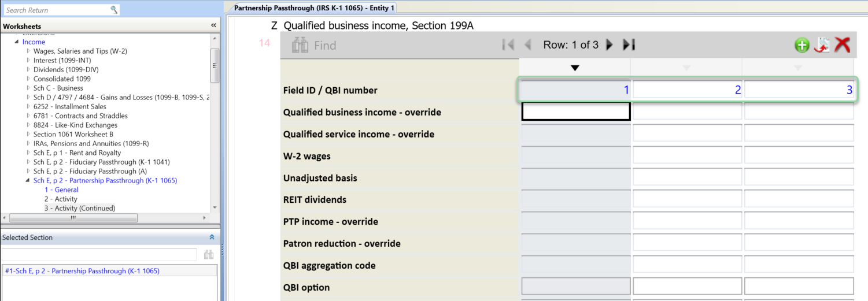Jump to the last row arrow
868x301 pixels.
click(x=629, y=45)
